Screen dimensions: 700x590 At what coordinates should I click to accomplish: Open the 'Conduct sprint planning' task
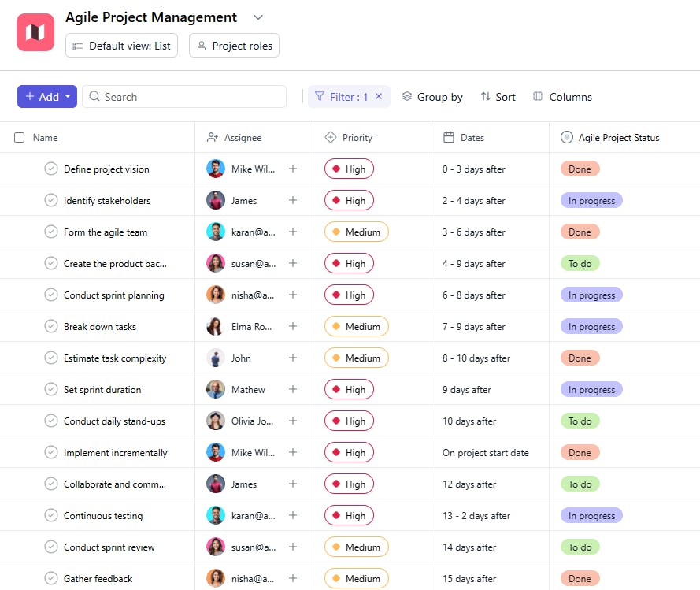[x=114, y=295]
